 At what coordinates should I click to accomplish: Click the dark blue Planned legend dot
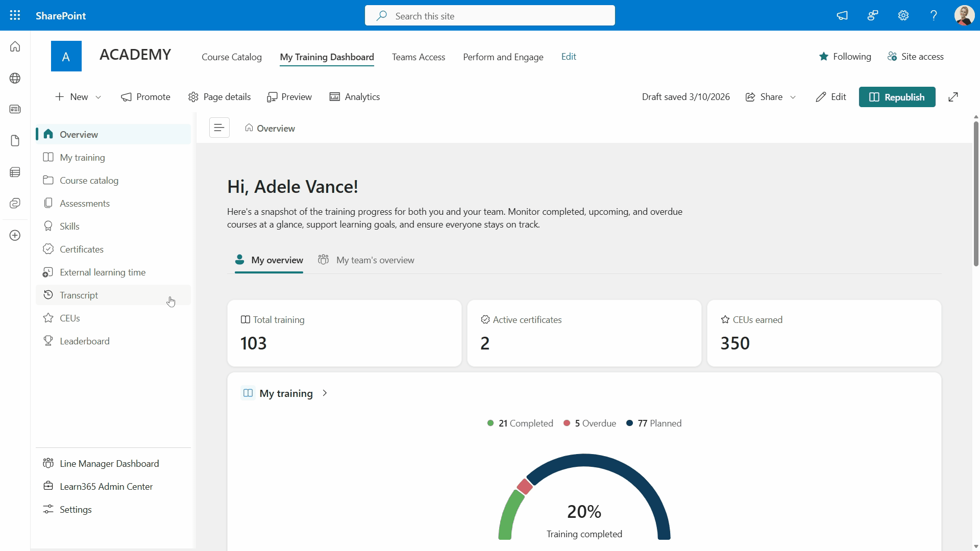pos(629,423)
